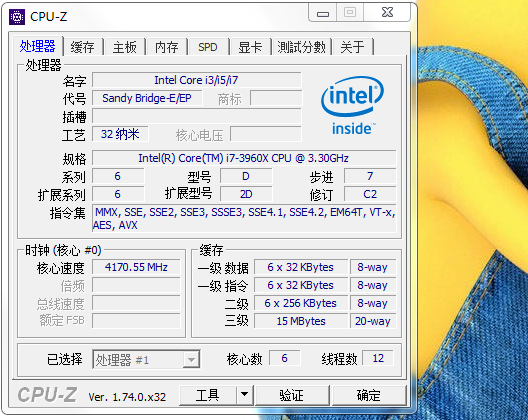Click the 20-way L3 associativity value
Viewport: 528px width, 420px height.
(373, 321)
